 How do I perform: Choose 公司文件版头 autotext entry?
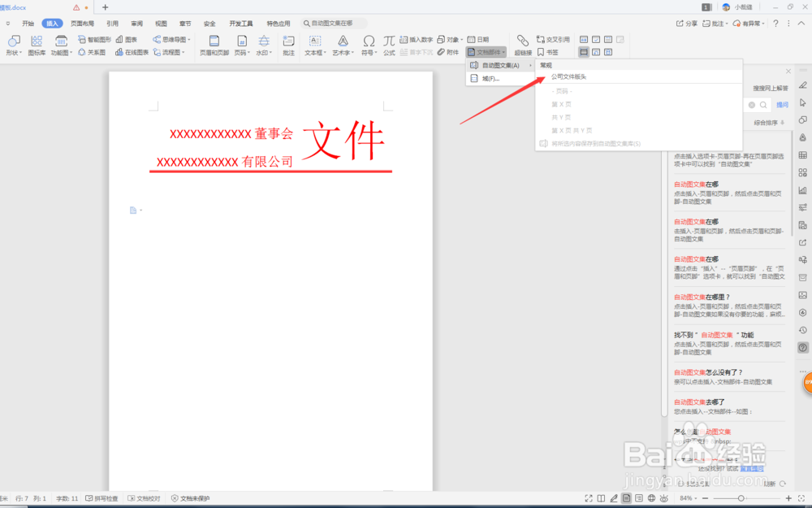click(x=639, y=76)
